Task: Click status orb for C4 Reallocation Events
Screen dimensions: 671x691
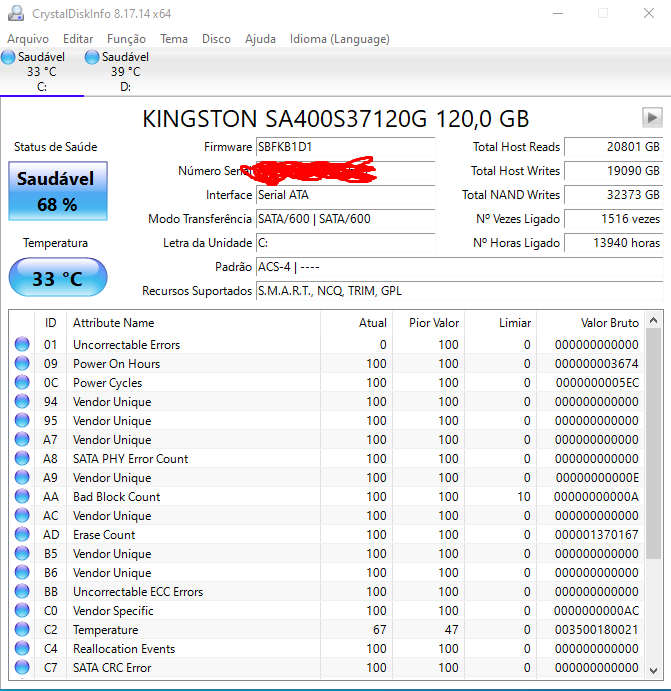Action: [x=22, y=648]
